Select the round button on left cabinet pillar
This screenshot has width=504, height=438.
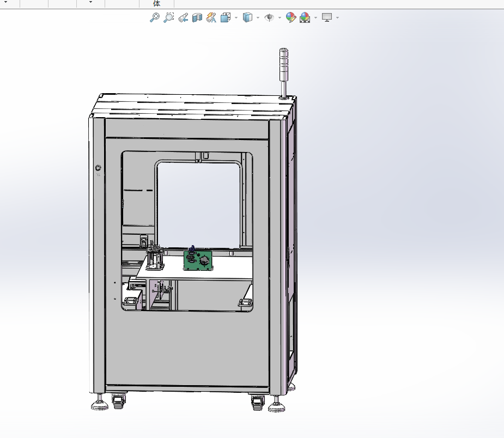[99, 167]
